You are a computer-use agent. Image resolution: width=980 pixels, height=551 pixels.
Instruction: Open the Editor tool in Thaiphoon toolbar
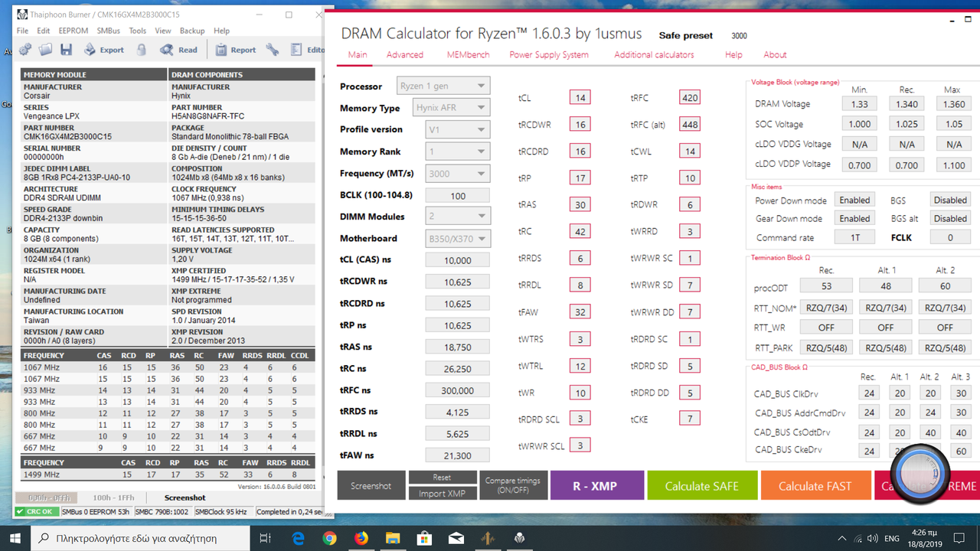tap(306, 50)
